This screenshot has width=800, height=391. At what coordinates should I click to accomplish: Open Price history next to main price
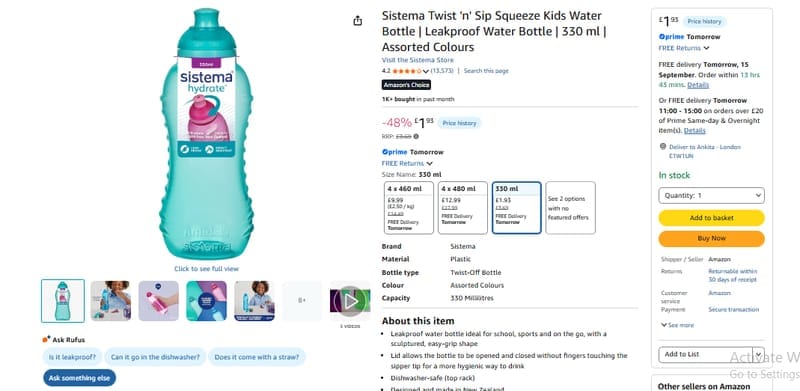(x=459, y=124)
